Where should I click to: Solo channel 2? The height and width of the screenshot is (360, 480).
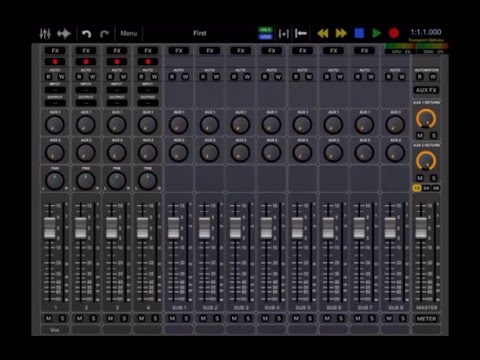93,318
